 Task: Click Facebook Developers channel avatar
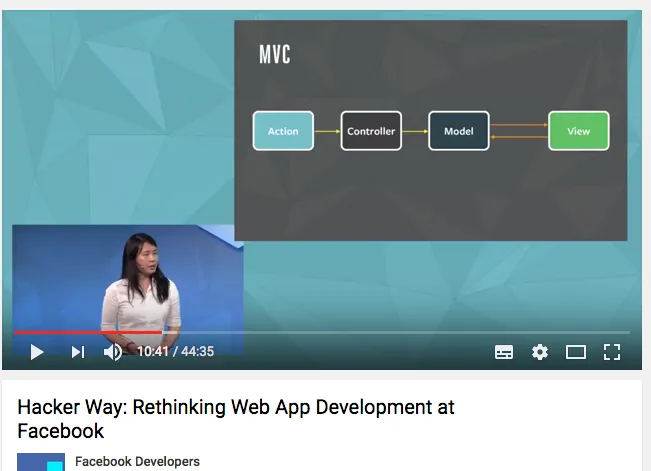click(x=41, y=462)
